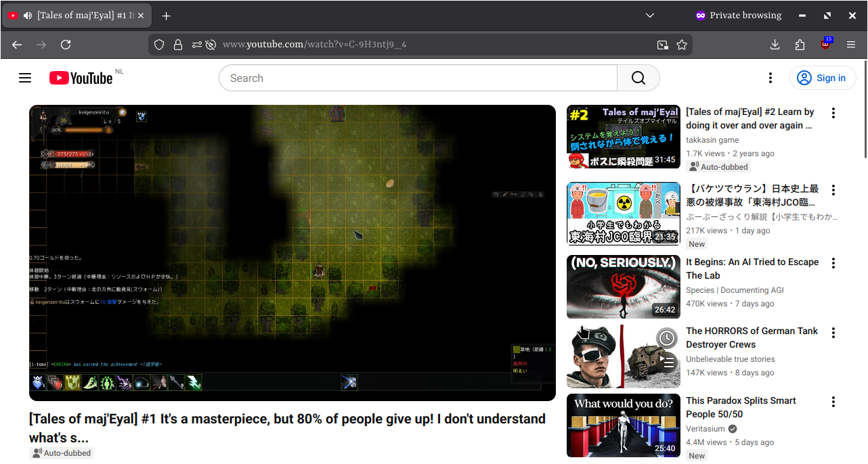Open title 'Learn by doing it over and over'
868x464 pixels.
[750, 118]
